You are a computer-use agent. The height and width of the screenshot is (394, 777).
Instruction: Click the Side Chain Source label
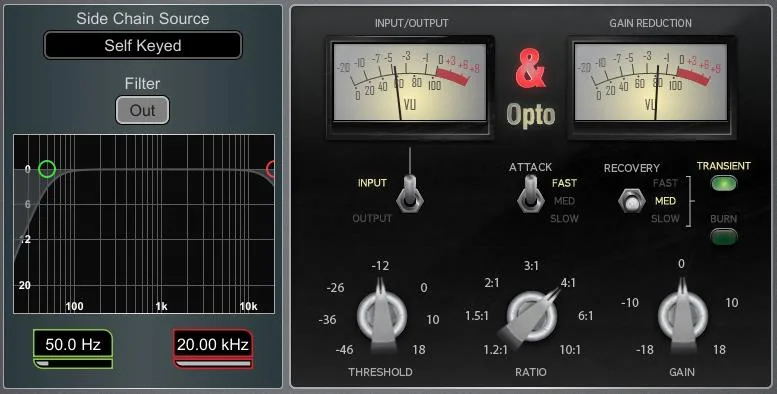click(x=143, y=18)
